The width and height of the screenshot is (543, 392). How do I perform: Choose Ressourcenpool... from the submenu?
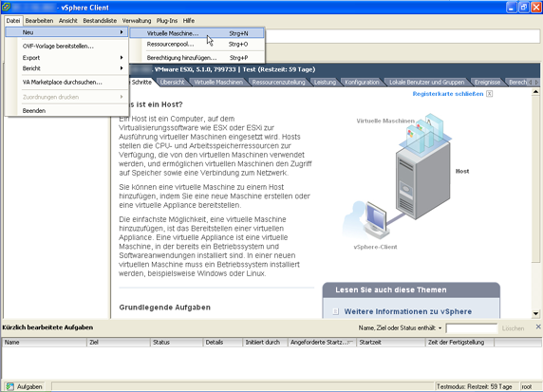197,45
